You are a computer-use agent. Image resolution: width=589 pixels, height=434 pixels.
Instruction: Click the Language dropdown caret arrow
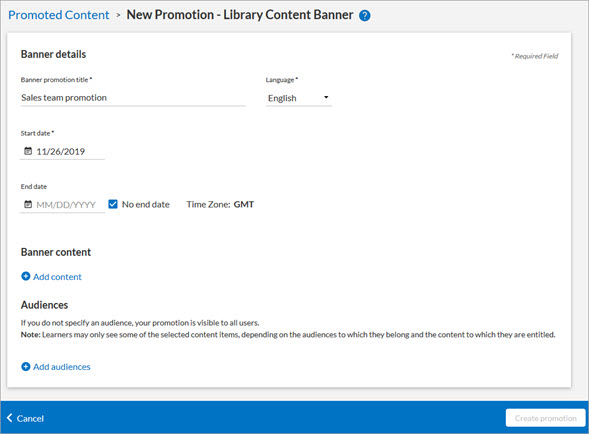326,97
